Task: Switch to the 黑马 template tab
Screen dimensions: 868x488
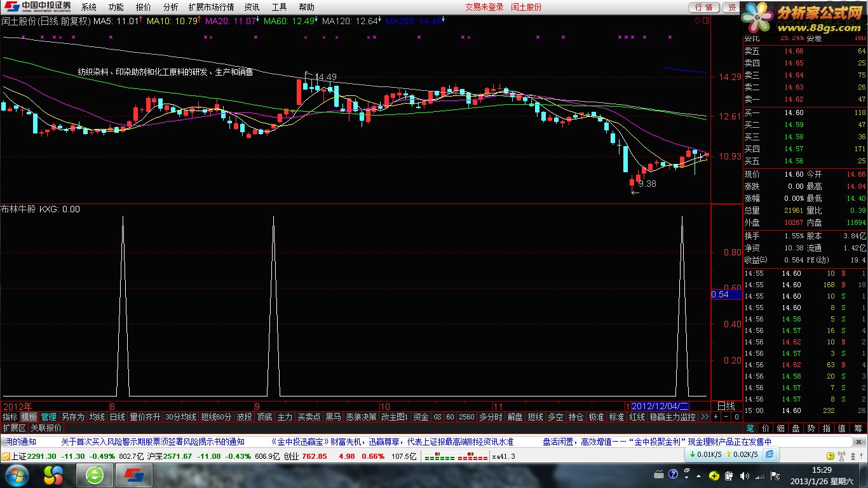Action: click(x=333, y=417)
